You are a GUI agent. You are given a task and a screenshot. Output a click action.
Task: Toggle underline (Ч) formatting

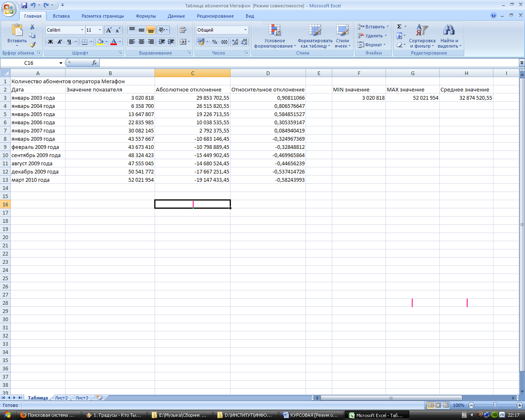click(69, 42)
